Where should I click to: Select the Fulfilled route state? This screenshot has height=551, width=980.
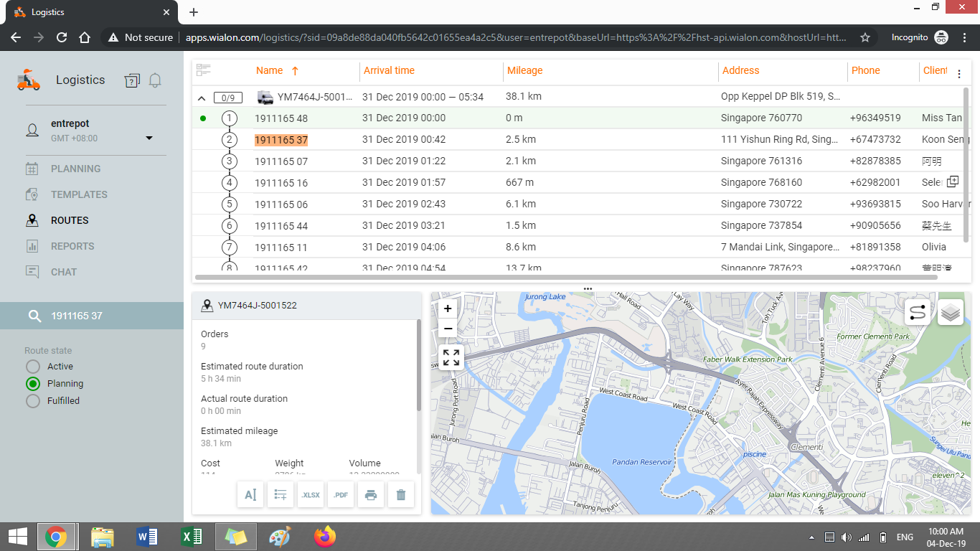point(33,401)
